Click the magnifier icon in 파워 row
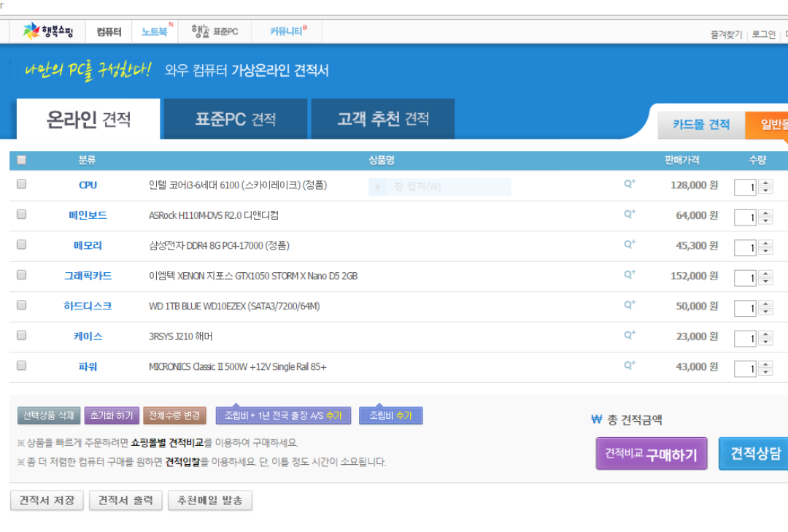 click(629, 366)
